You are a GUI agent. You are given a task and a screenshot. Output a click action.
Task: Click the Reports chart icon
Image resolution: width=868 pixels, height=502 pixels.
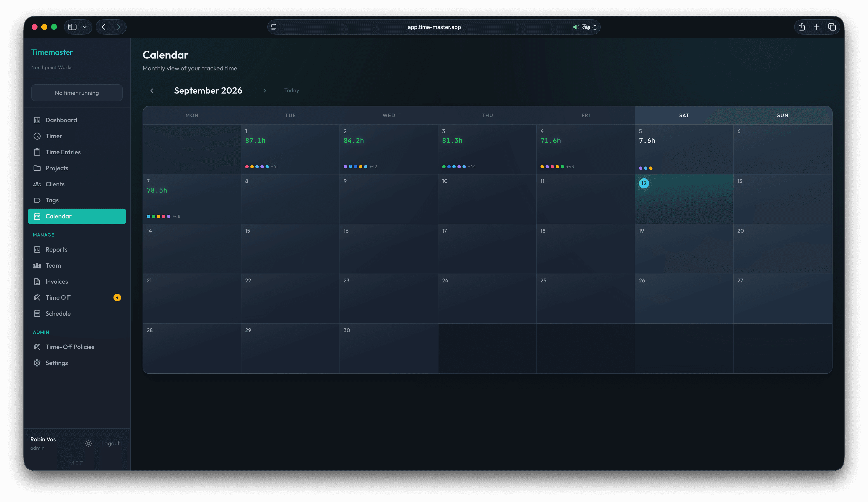pyautogui.click(x=37, y=250)
